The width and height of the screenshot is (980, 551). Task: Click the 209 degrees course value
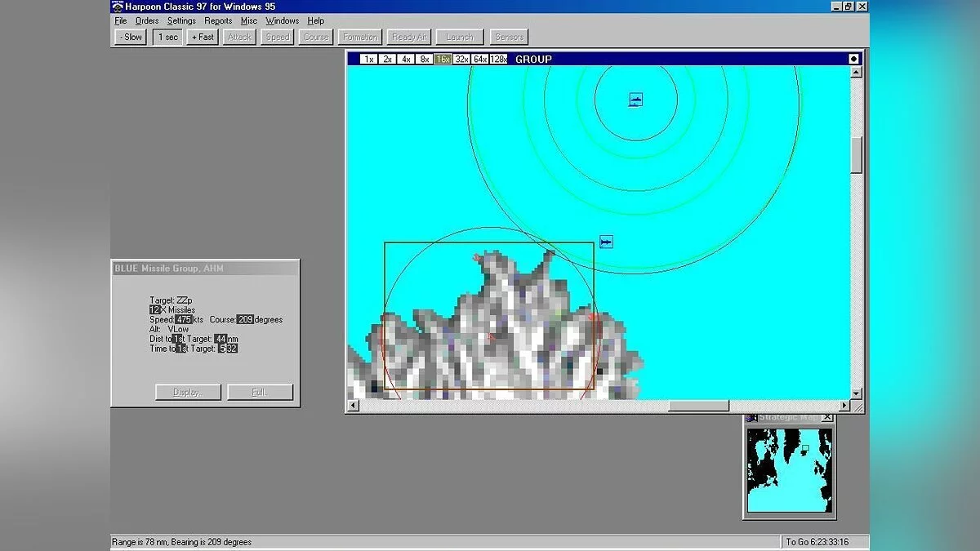pos(246,319)
